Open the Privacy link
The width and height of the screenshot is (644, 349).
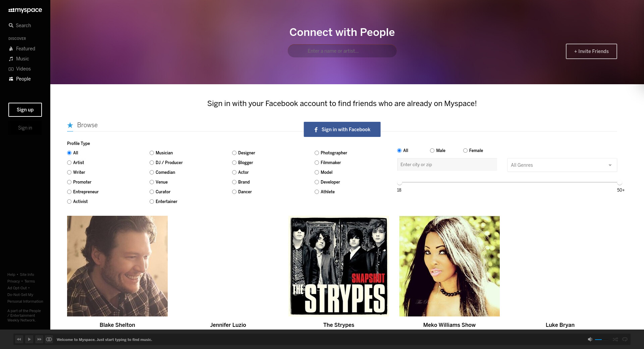tap(14, 281)
